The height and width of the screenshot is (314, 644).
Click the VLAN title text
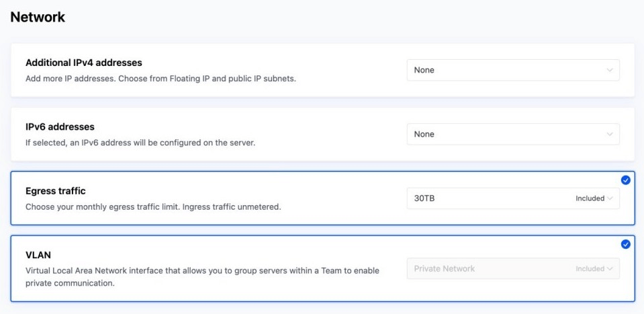click(x=38, y=256)
